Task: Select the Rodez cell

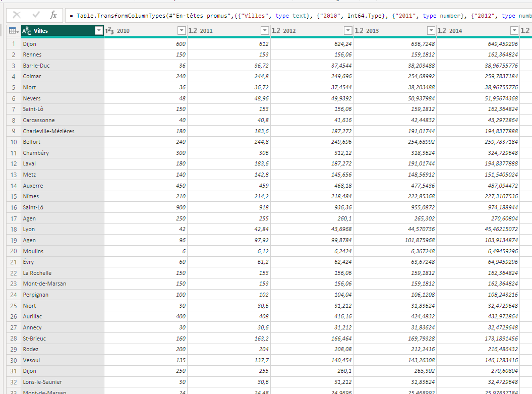Action: click(63, 349)
